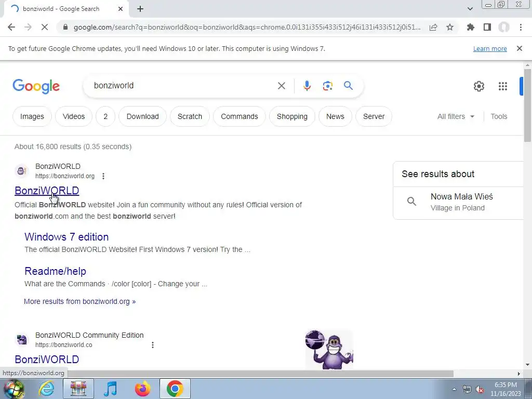Image resolution: width=532 pixels, height=399 pixels.
Task: Show the tab search dropdown chevron
Action: click(x=470, y=9)
